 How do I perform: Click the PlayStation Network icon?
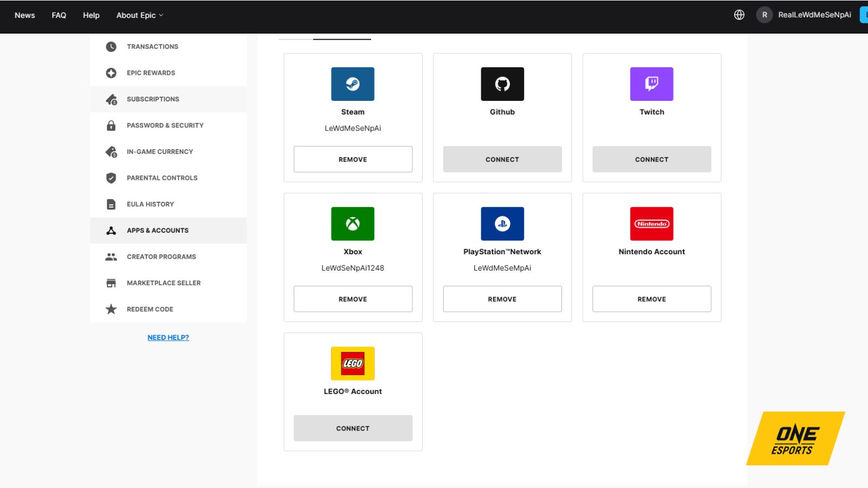pyautogui.click(x=502, y=223)
